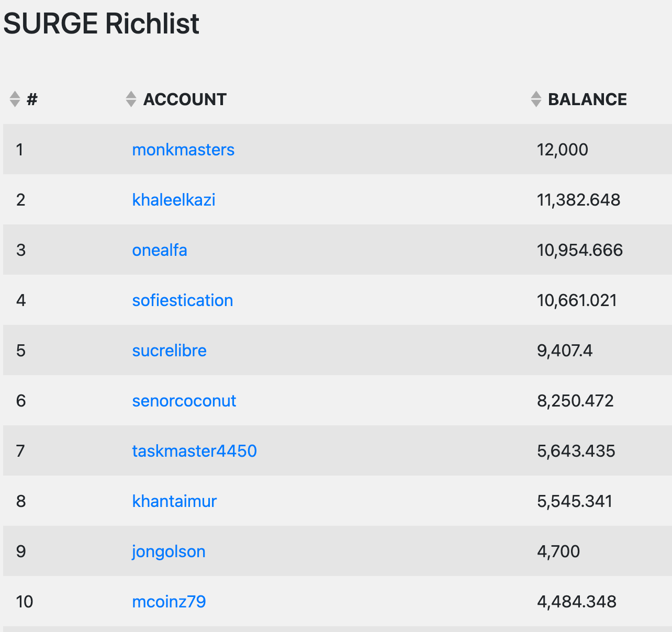Click the 10,661.021 balance cell

[x=577, y=300]
